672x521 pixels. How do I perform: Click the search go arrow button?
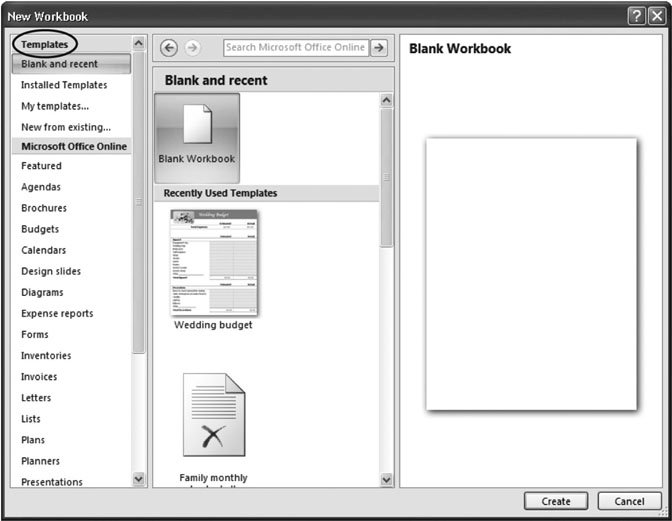click(379, 47)
